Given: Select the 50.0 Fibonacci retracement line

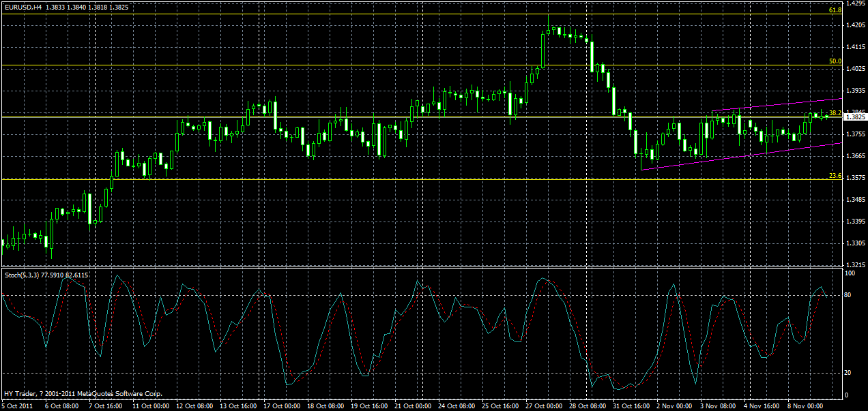Looking at the screenshot, I should tap(409, 65).
